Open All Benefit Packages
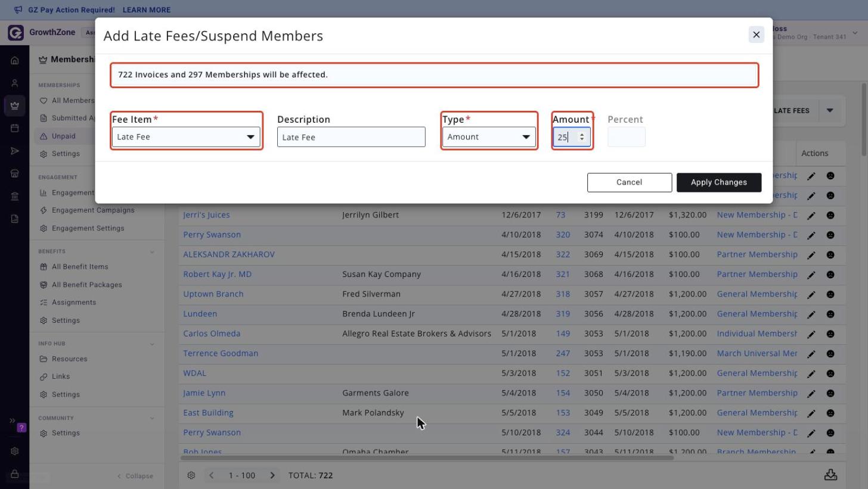 tap(86, 285)
